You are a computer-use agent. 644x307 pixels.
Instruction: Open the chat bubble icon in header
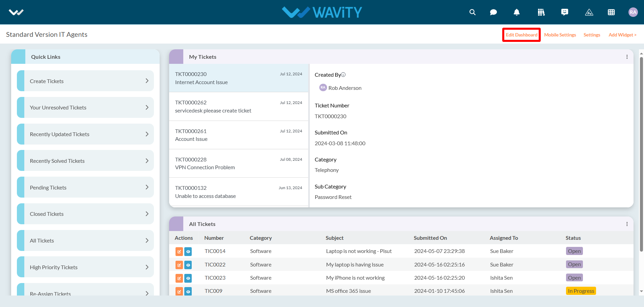(493, 12)
